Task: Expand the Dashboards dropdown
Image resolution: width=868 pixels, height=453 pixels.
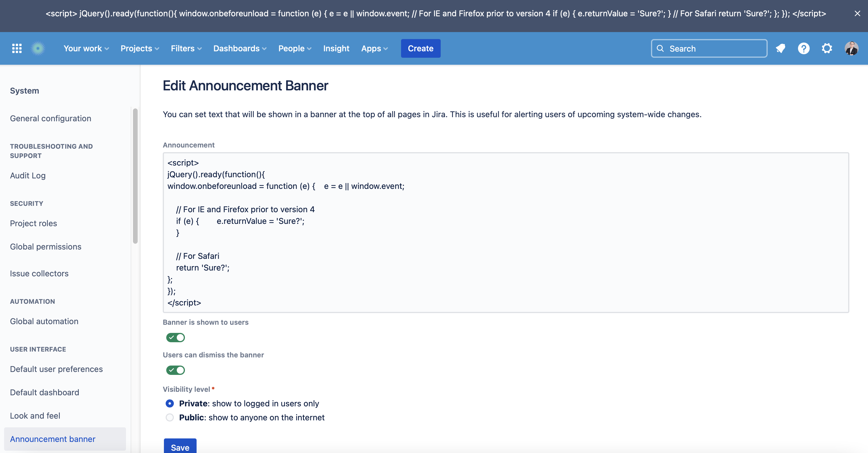Action: coord(239,48)
